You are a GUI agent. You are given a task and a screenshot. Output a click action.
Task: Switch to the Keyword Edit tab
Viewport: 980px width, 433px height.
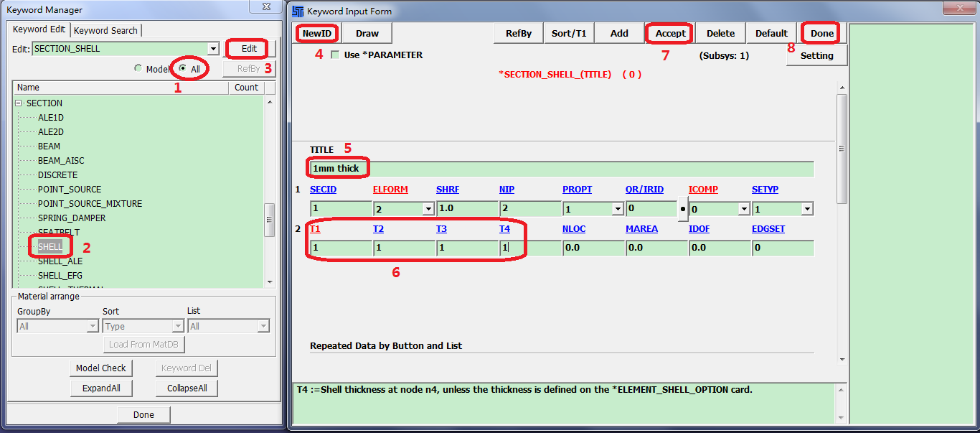click(39, 29)
